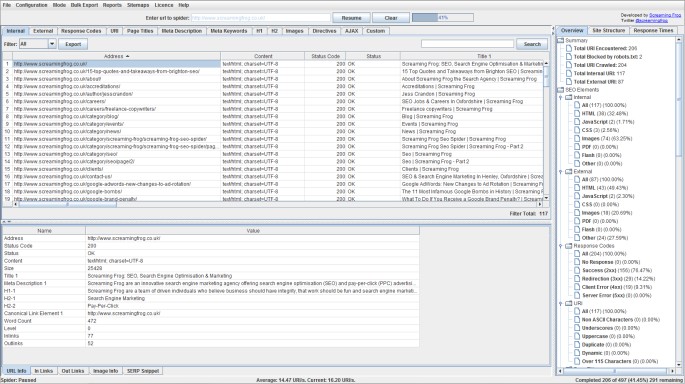
Task: Switch to the External tab
Action: [x=43, y=31]
